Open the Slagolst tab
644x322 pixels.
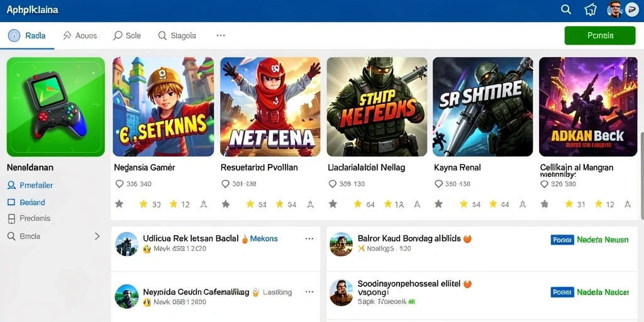(177, 36)
